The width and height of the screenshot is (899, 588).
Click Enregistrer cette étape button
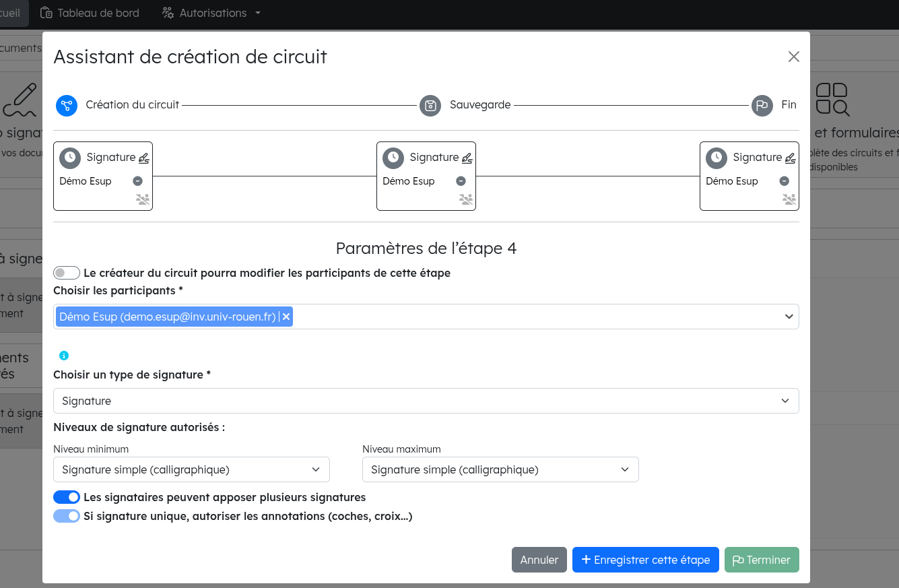tap(645, 560)
